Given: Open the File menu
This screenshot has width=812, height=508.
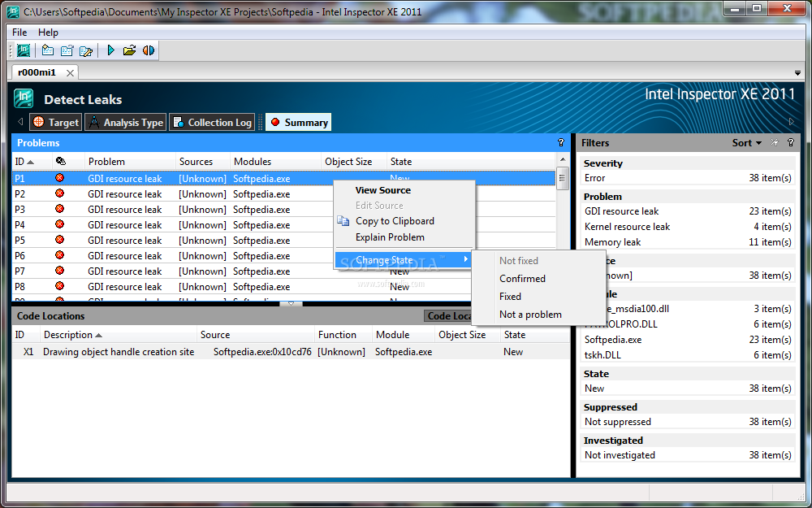Looking at the screenshot, I should [x=19, y=33].
